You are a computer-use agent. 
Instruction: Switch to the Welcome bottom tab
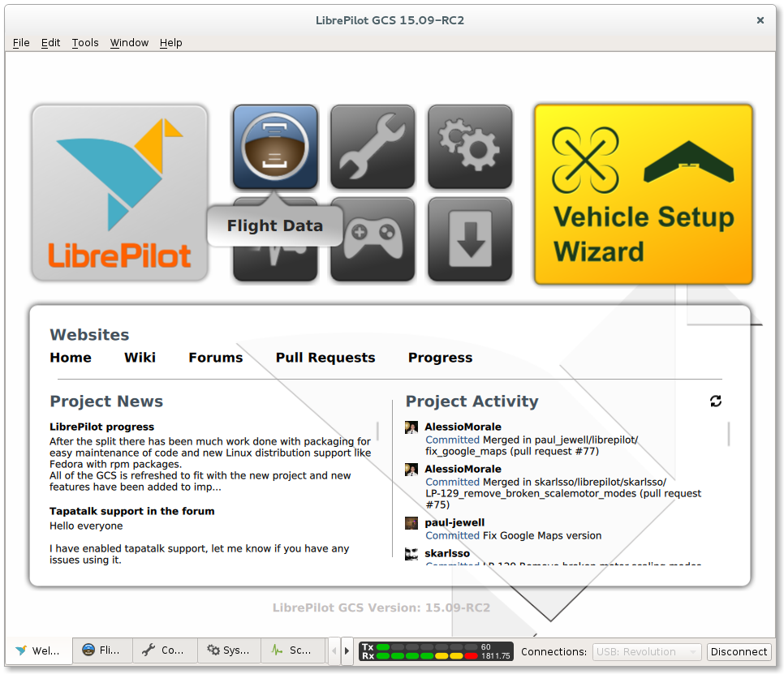click(x=38, y=650)
